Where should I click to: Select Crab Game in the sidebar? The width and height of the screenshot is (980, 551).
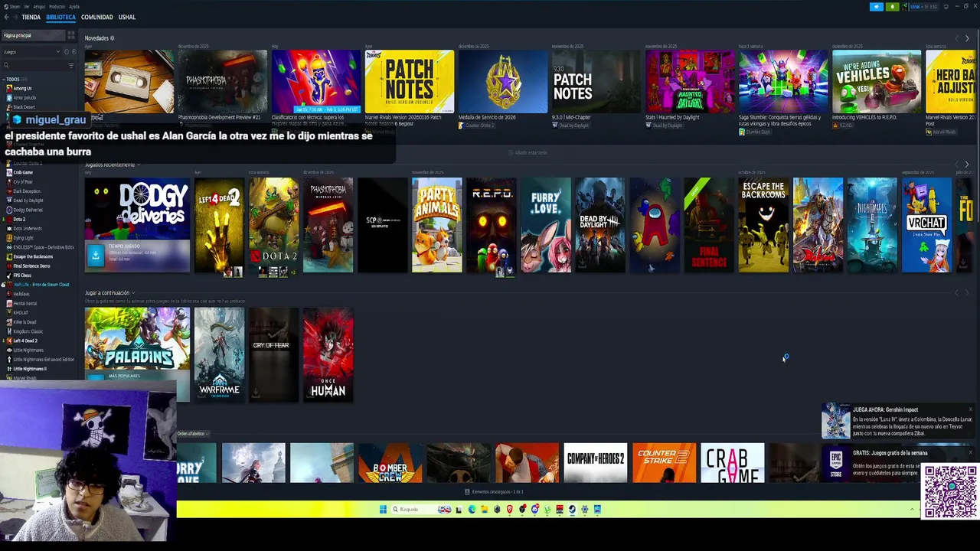(x=22, y=172)
